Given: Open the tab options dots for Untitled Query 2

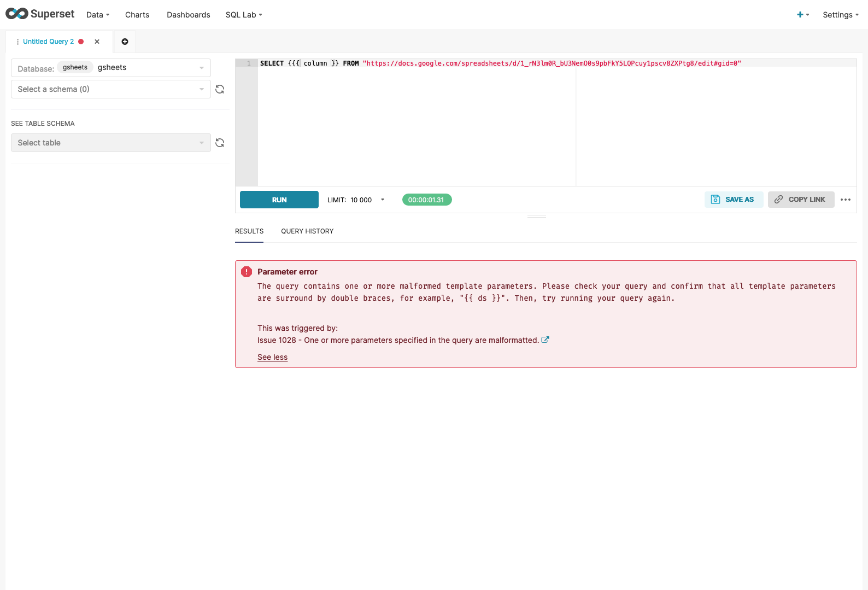Looking at the screenshot, I should [x=17, y=42].
